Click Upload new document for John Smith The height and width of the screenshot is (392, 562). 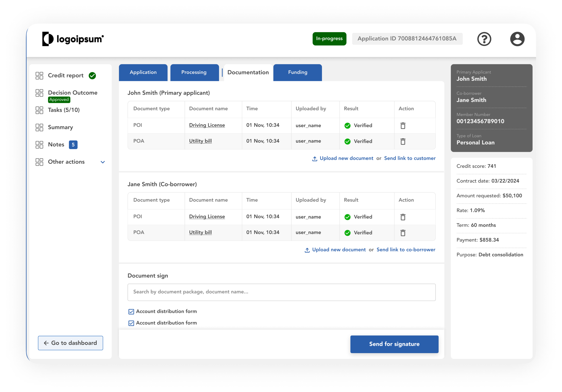click(x=346, y=158)
